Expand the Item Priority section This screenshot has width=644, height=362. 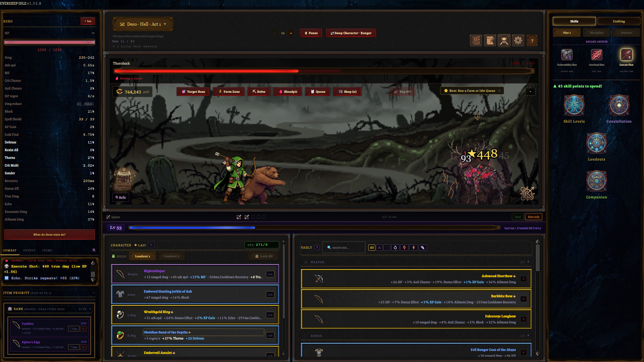[94, 293]
